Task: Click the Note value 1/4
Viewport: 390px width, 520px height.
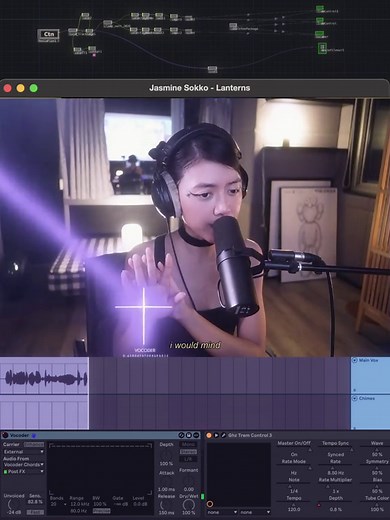Action: 294,491
